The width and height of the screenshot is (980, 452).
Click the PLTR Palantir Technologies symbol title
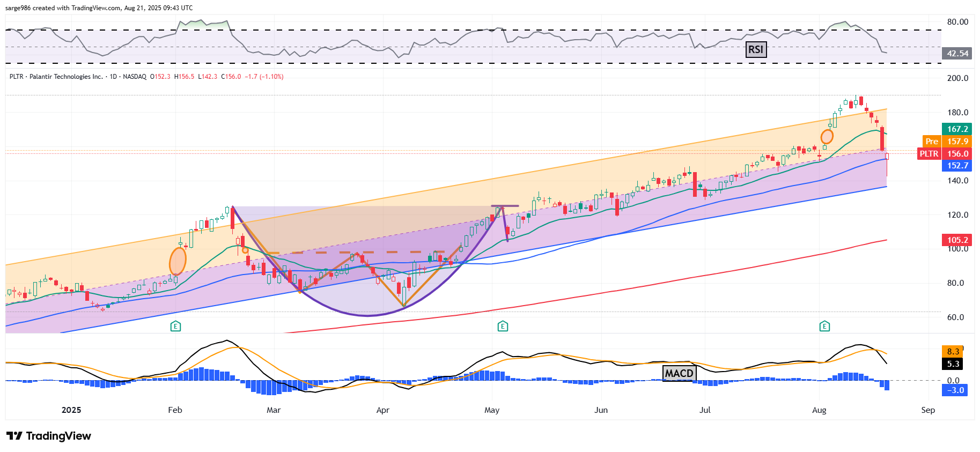tap(56, 77)
